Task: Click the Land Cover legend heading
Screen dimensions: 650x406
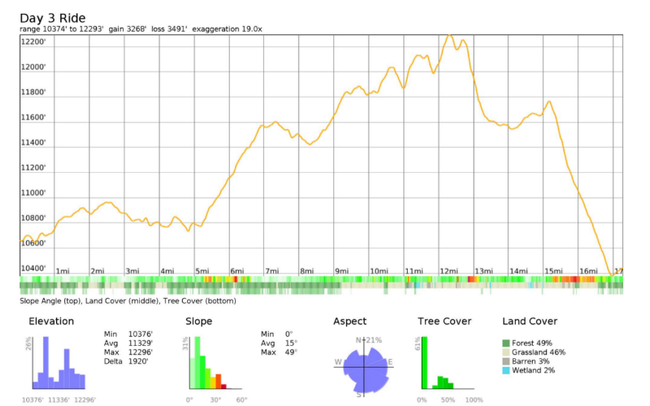Action: 532,322
